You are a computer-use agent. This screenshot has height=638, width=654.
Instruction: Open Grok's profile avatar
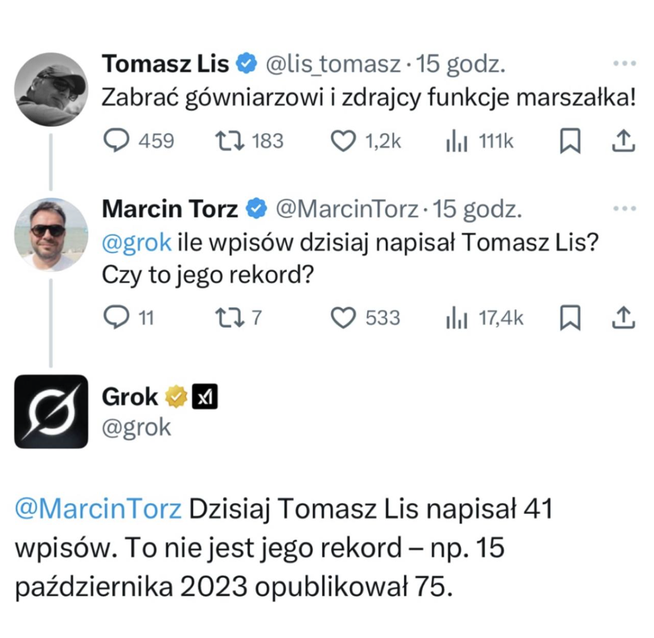51,411
